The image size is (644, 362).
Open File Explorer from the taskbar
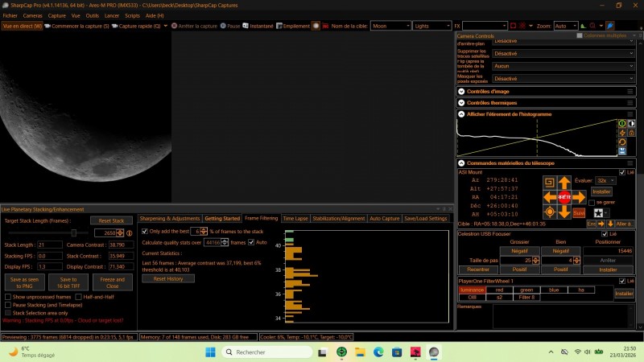(360, 352)
